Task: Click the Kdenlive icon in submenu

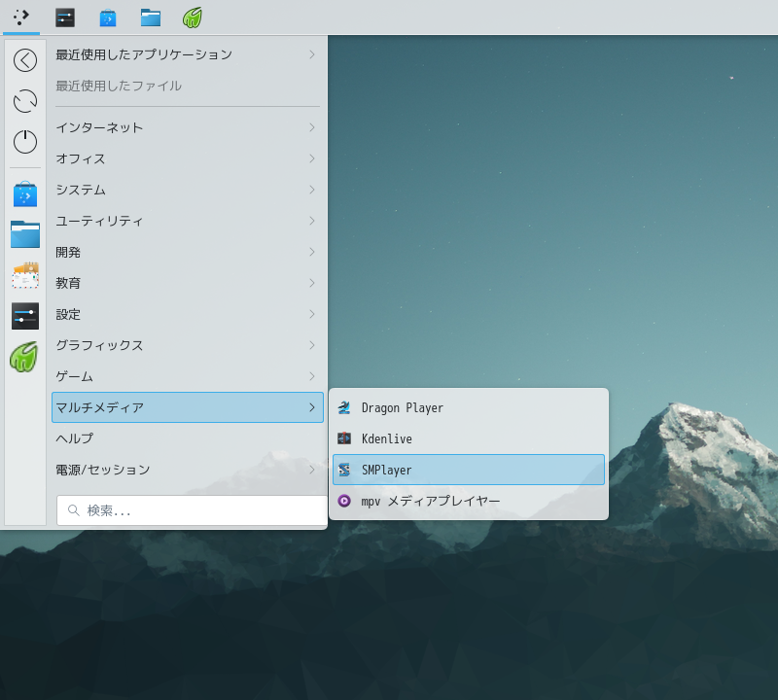Action: pos(344,438)
